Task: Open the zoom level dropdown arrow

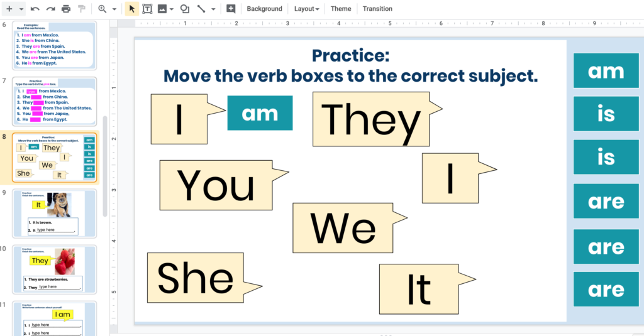Action: (x=114, y=9)
